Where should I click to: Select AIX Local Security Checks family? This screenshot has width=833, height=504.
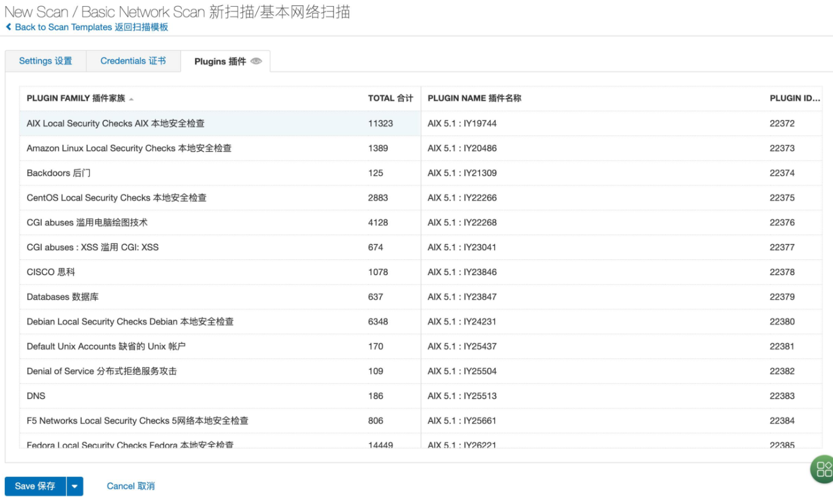click(x=116, y=124)
